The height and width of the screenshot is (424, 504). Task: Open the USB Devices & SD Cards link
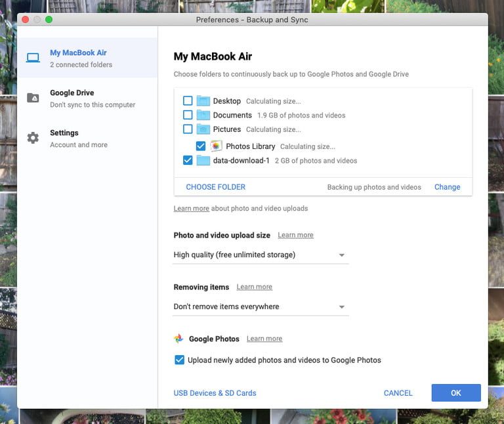[x=215, y=393]
